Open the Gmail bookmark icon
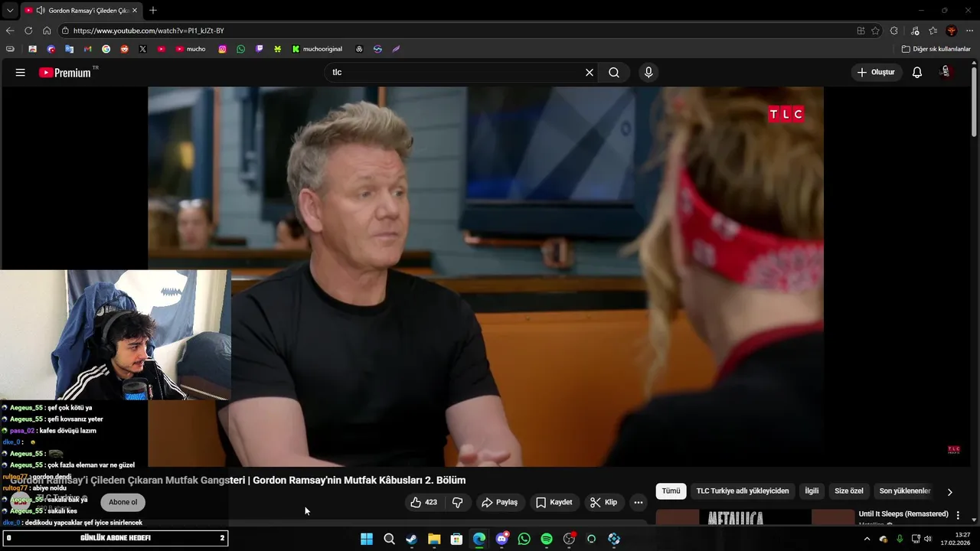Viewport: 980px width, 551px height. click(x=88, y=49)
